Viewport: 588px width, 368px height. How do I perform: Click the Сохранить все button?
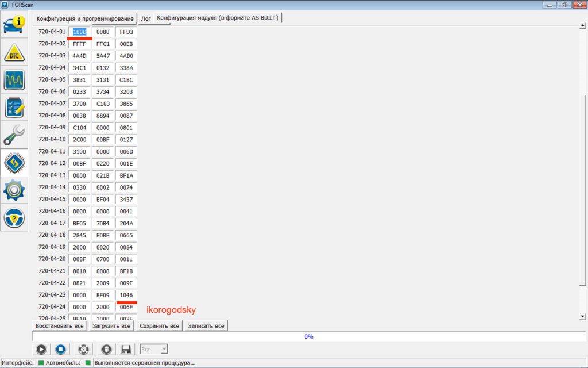[x=160, y=326]
